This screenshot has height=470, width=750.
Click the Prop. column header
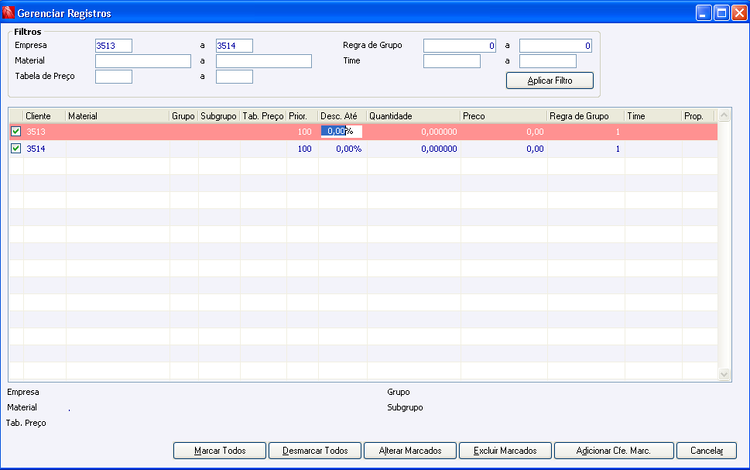698,116
